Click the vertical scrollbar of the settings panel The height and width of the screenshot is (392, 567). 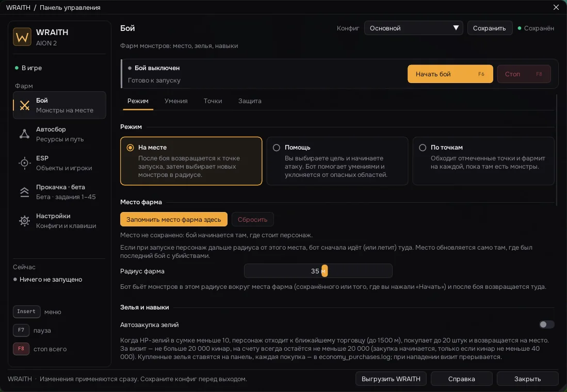click(x=557, y=150)
